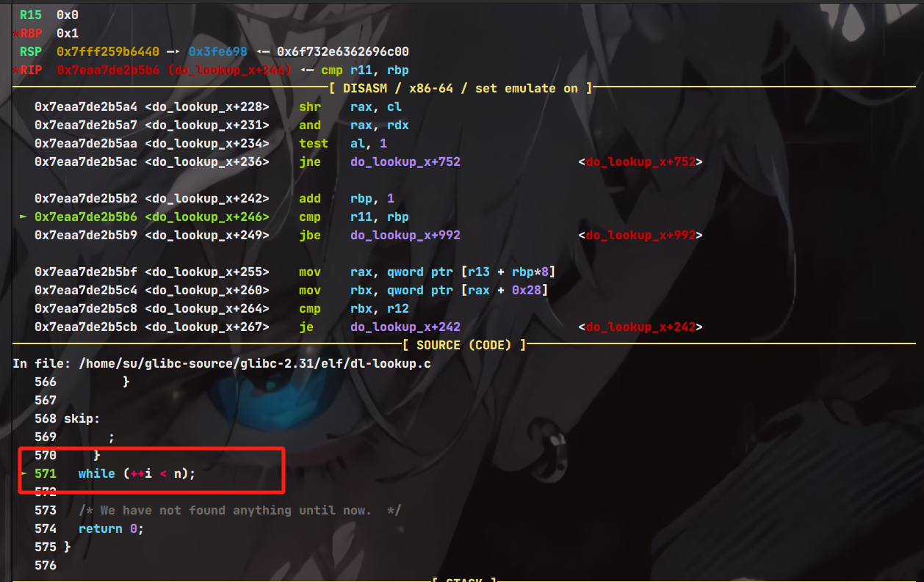The width and height of the screenshot is (924, 582).
Task: Click source line number 566
Action: (x=46, y=382)
